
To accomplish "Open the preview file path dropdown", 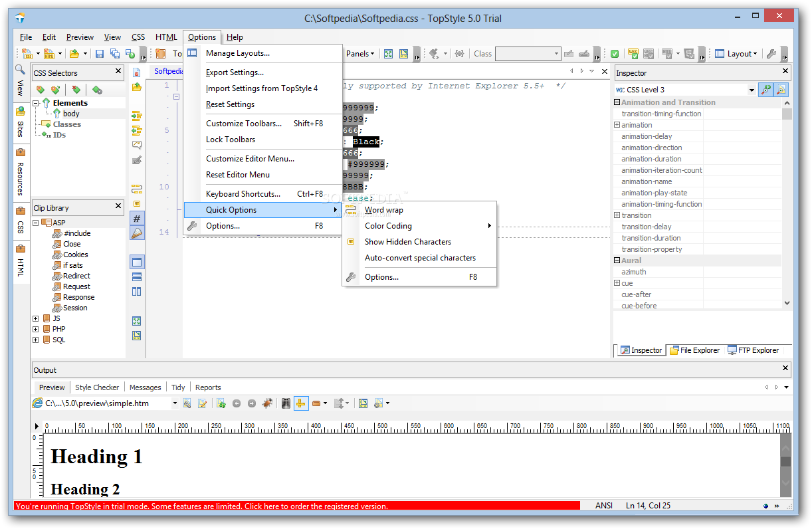I will click(x=175, y=403).
